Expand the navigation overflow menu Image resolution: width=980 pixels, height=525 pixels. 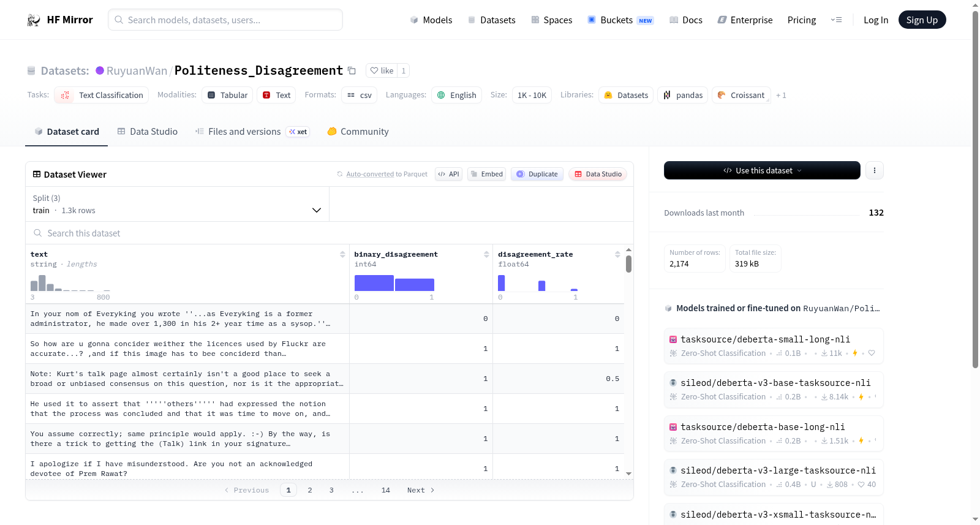pos(836,20)
